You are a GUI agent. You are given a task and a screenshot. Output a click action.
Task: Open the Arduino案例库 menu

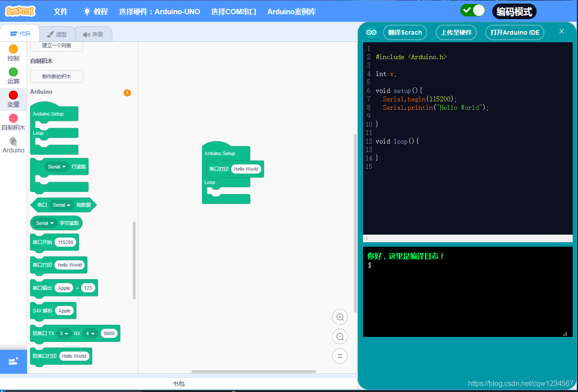291,12
